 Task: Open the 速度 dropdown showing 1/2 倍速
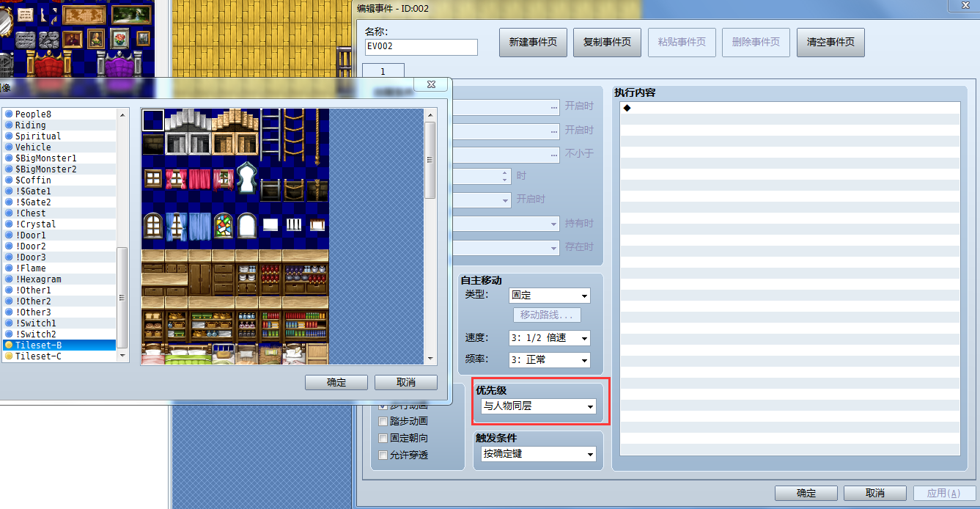[550, 338]
